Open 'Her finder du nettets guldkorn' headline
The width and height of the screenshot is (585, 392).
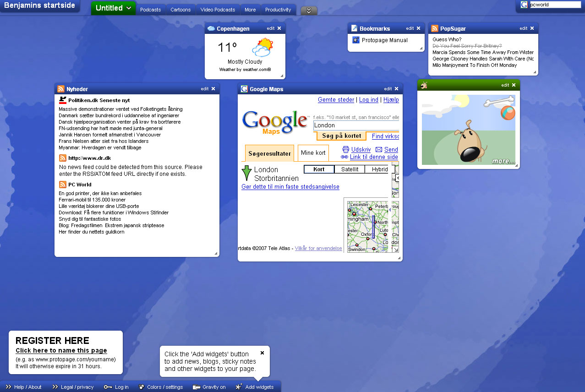[x=92, y=232]
